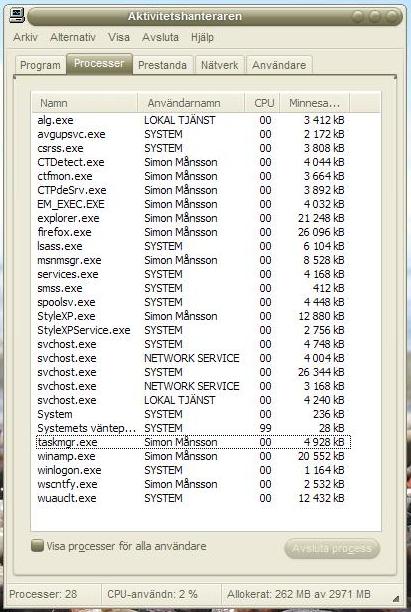Select the winamp.exe process row
411x612 pixels.
[191, 456]
